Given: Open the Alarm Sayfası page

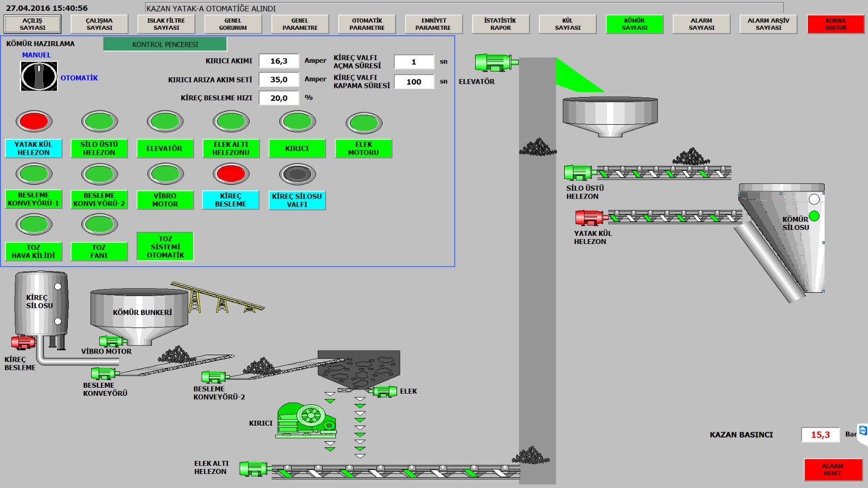Looking at the screenshot, I should click(x=701, y=24).
